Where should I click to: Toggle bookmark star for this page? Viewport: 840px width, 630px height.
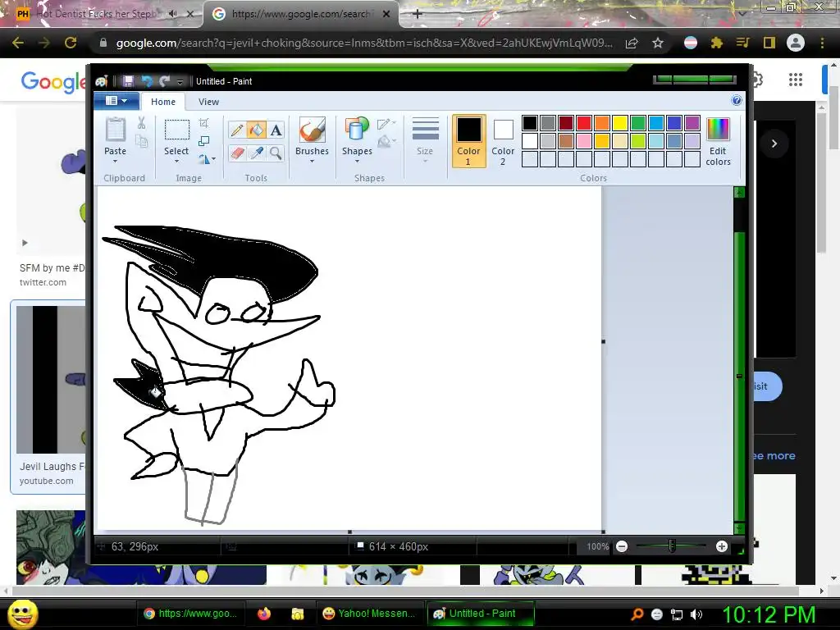(x=658, y=43)
